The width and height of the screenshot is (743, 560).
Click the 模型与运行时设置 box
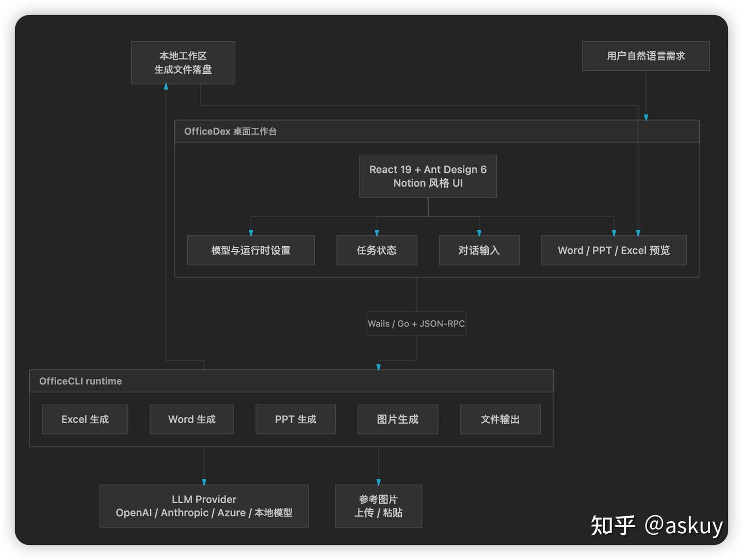(251, 250)
